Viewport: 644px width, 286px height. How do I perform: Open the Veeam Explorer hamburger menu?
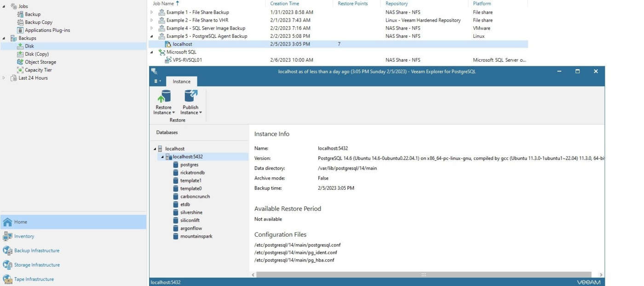click(156, 81)
